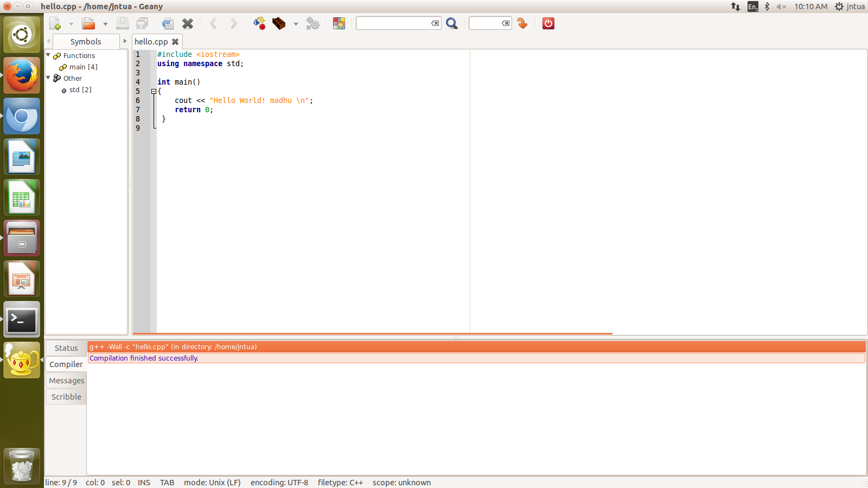Build the current file with brick icon
The height and width of the screenshot is (488, 868).
[279, 23]
